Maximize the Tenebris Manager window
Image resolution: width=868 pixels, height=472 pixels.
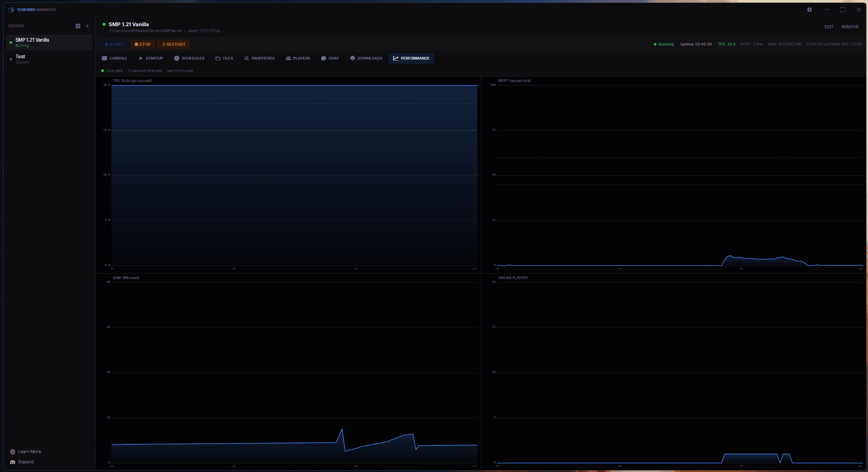843,10
